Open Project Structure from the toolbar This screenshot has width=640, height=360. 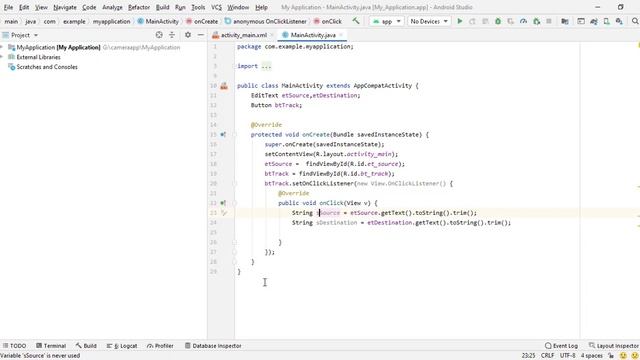coord(565,21)
